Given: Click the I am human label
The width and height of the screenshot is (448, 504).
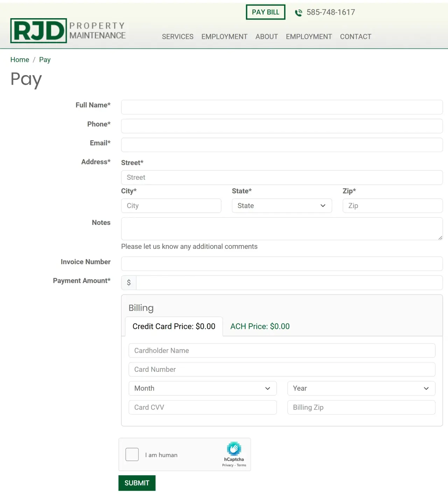Looking at the screenshot, I should tap(161, 455).
